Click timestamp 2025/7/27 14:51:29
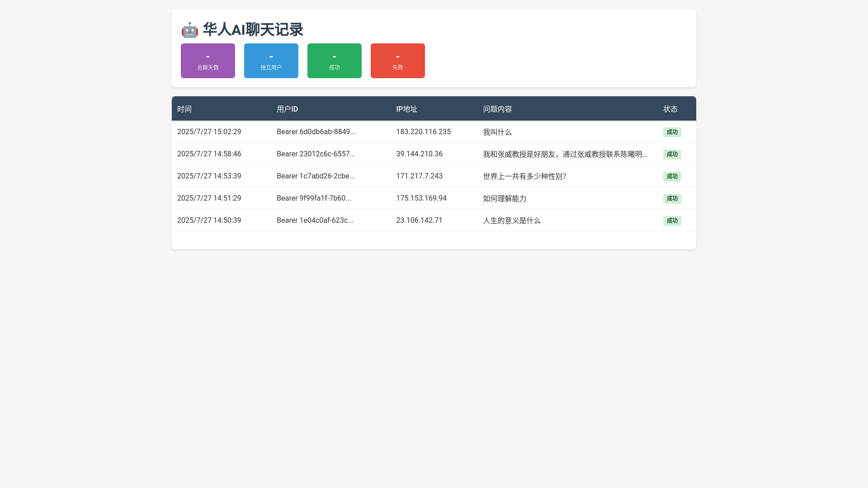The image size is (868, 488). pyautogui.click(x=209, y=198)
